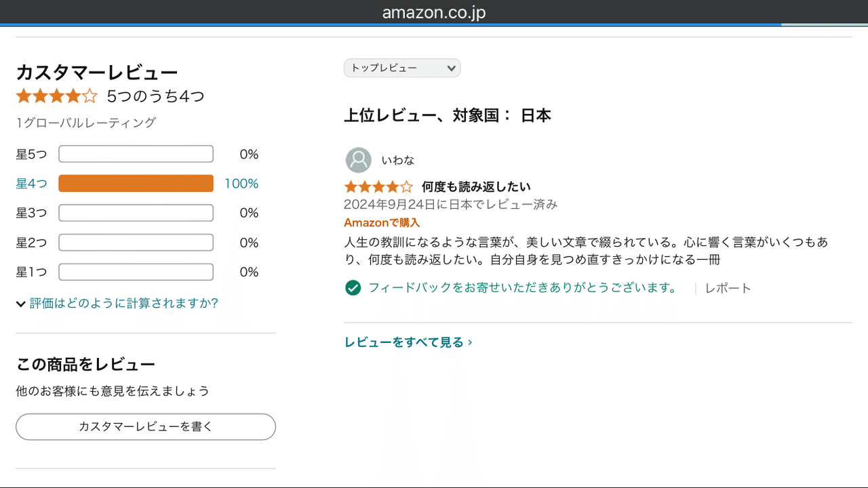Viewport: 868px width, 488px height.
Task: Open レビューをすべて見る link
Action: click(x=404, y=342)
